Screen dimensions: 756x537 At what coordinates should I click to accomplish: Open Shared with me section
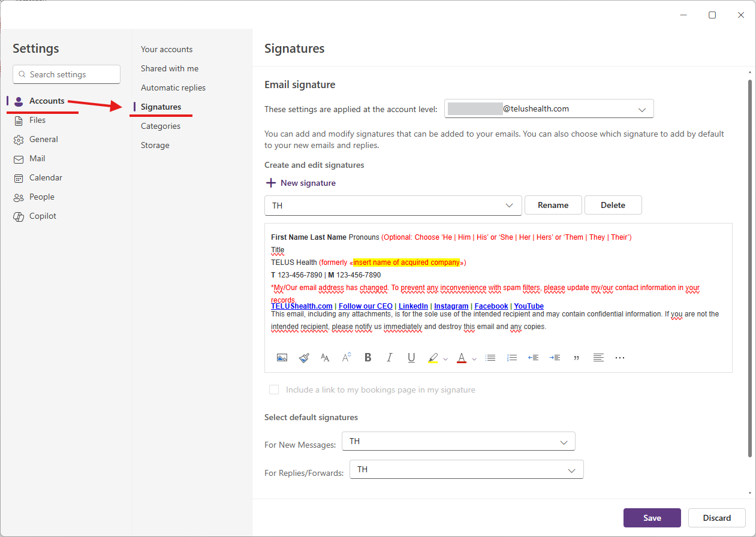pos(170,68)
